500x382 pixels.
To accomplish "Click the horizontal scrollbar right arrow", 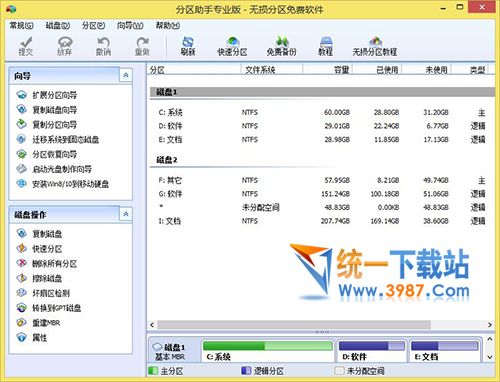I will click(490, 324).
